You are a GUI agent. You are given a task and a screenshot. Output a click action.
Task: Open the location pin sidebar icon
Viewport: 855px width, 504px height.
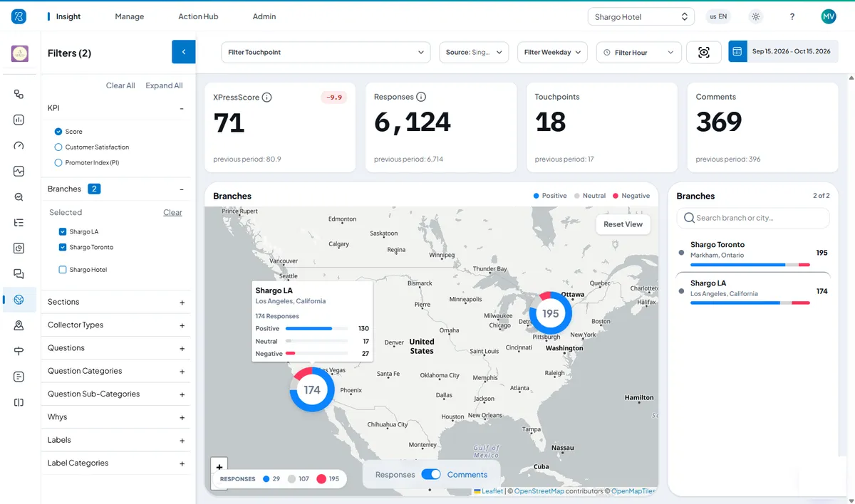tap(19, 325)
